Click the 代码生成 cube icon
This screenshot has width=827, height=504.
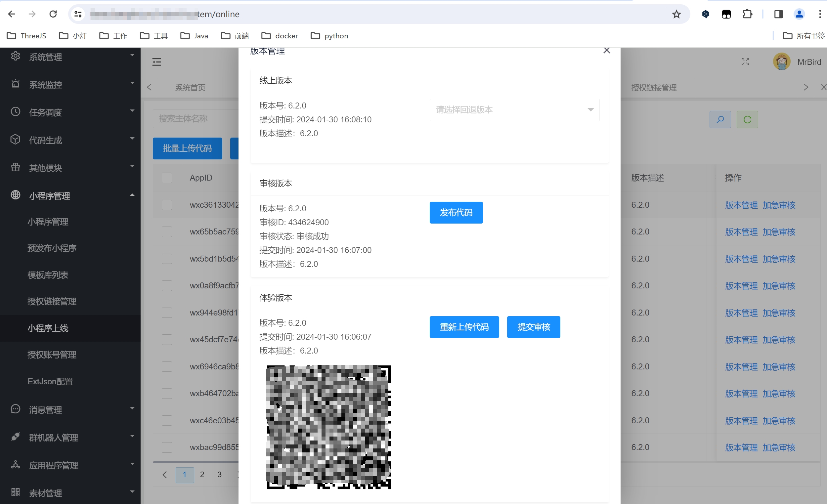tap(16, 140)
